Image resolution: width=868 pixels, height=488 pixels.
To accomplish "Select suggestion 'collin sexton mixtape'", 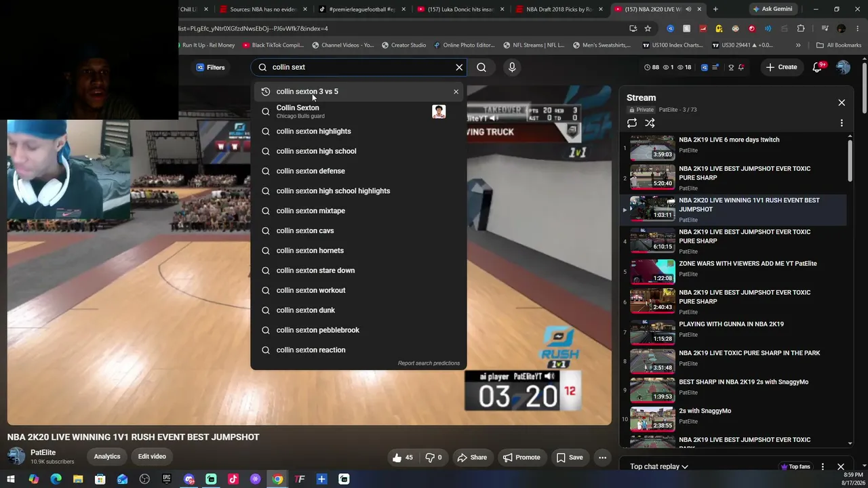I will coord(359,211).
